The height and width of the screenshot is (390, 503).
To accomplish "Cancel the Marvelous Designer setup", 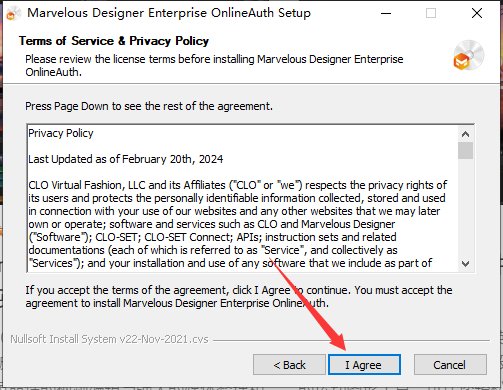I will pyautogui.click(x=450, y=365).
